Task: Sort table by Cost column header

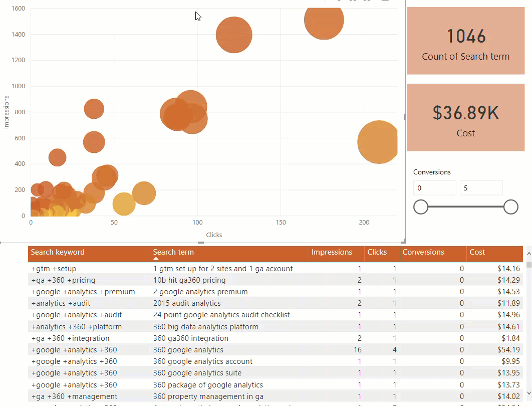Action: pos(477,252)
